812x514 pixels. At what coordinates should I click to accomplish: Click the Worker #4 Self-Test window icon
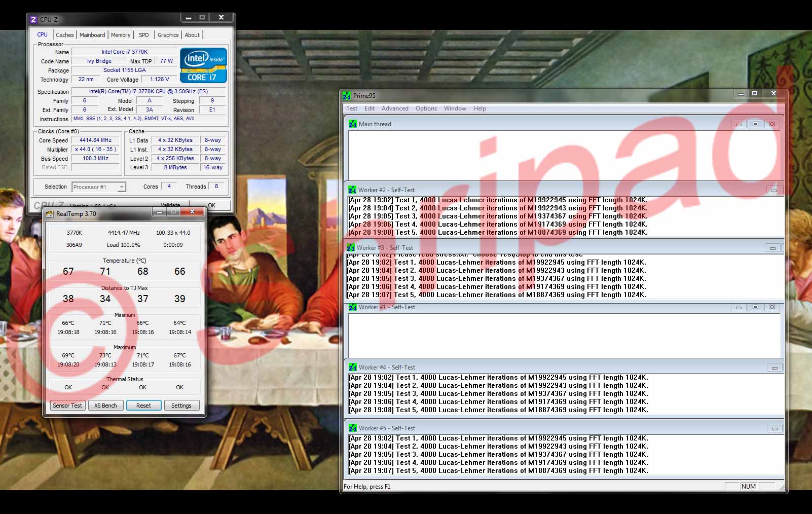click(x=353, y=368)
